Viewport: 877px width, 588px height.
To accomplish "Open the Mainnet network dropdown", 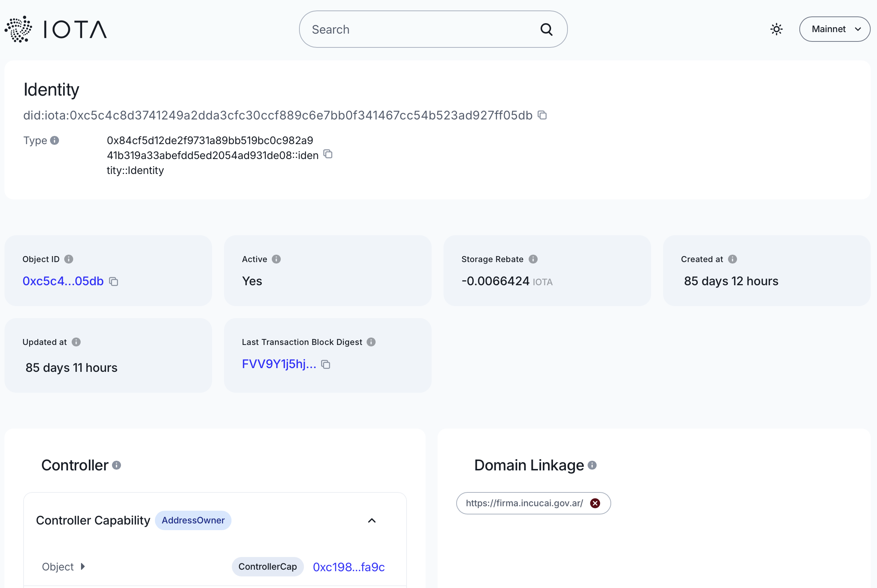I will pyautogui.click(x=834, y=29).
